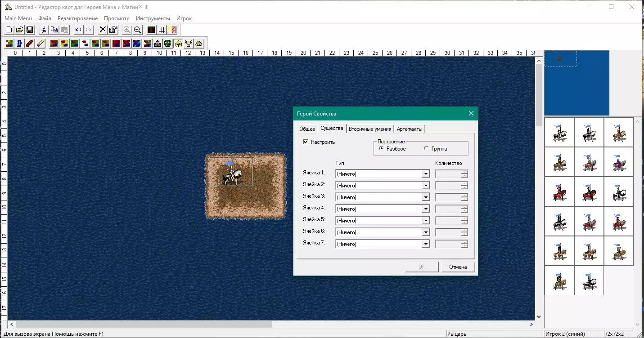Expand the Ячейка 6 creature type dropdown
The width and height of the screenshot is (644, 338).
[x=426, y=232]
